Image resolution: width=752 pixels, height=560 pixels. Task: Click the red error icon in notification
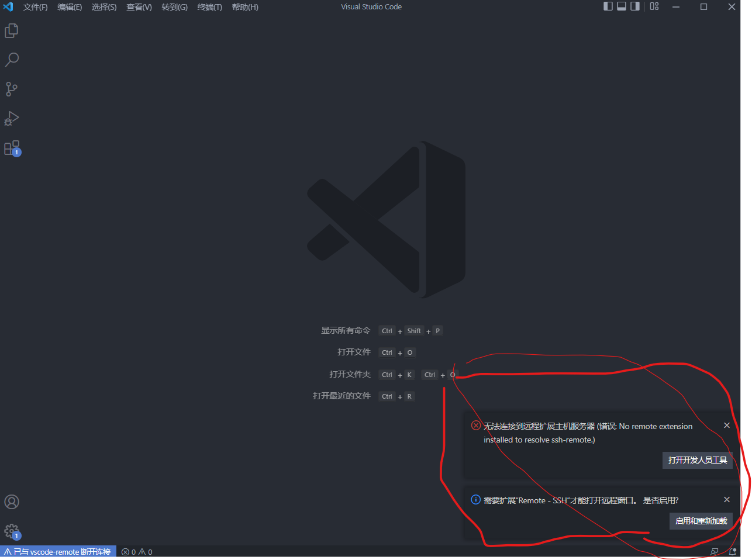(x=476, y=426)
